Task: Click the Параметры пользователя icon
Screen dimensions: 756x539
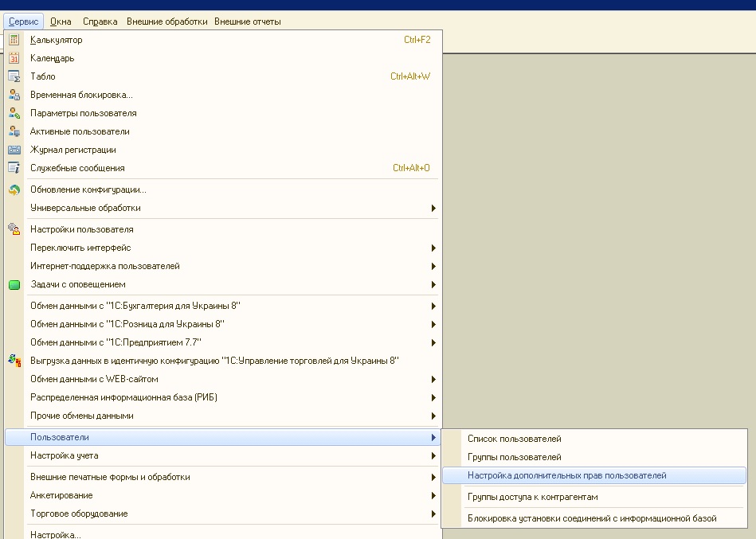Action: pyautogui.click(x=14, y=113)
